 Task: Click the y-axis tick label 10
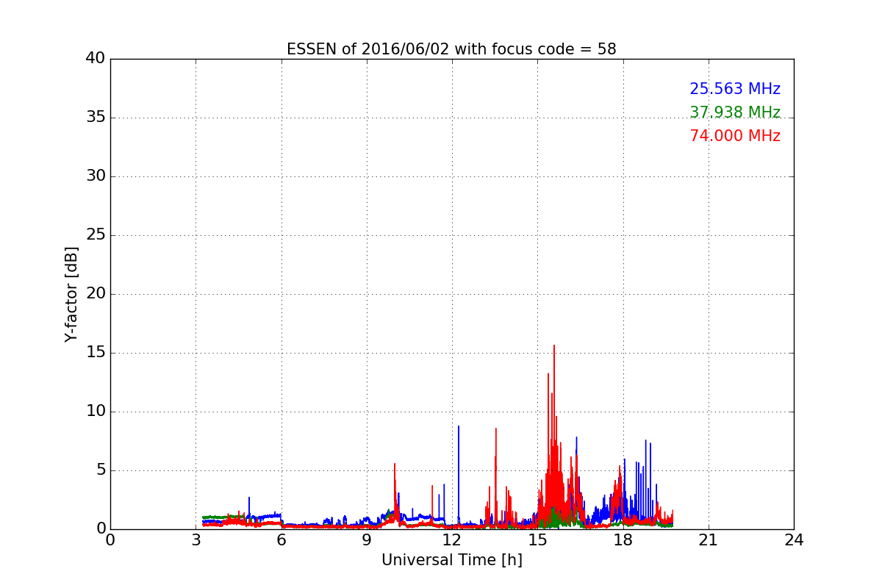pyautogui.click(x=96, y=412)
